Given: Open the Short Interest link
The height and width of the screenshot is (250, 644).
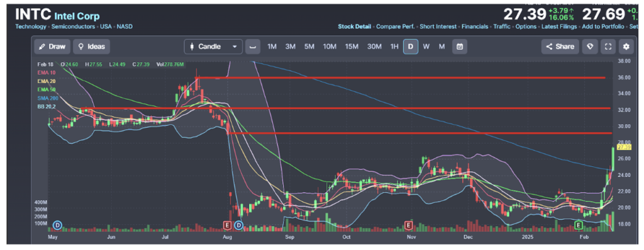Looking at the screenshot, I should [438, 26].
